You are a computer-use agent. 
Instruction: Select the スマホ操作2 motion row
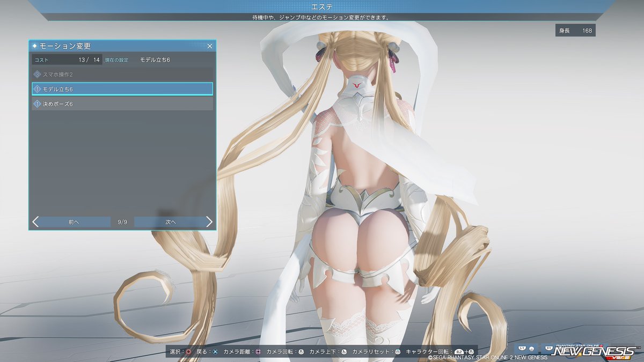[122, 74]
